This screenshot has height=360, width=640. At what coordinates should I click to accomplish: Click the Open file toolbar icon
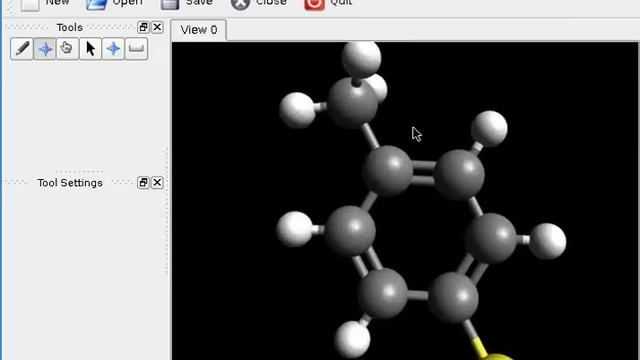97,4
